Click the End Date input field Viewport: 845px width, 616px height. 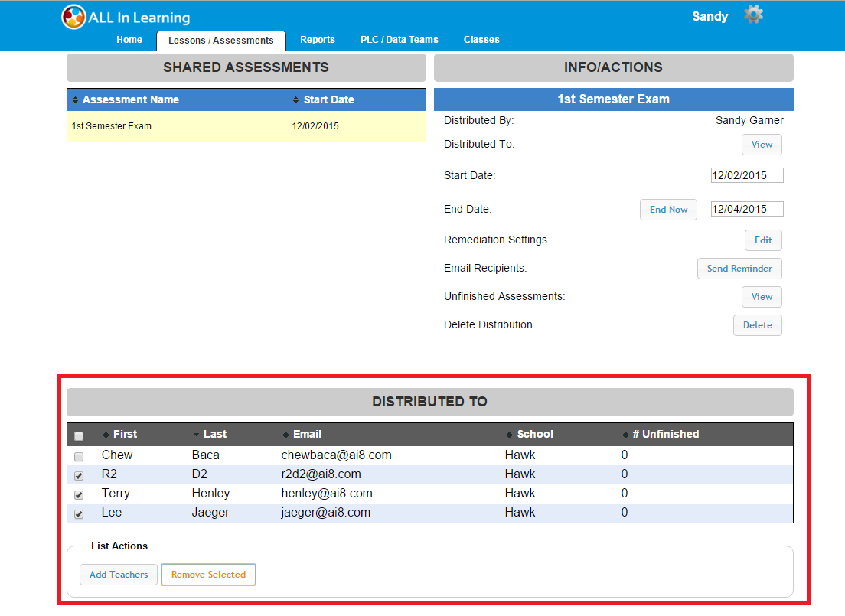[x=747, y=209]
